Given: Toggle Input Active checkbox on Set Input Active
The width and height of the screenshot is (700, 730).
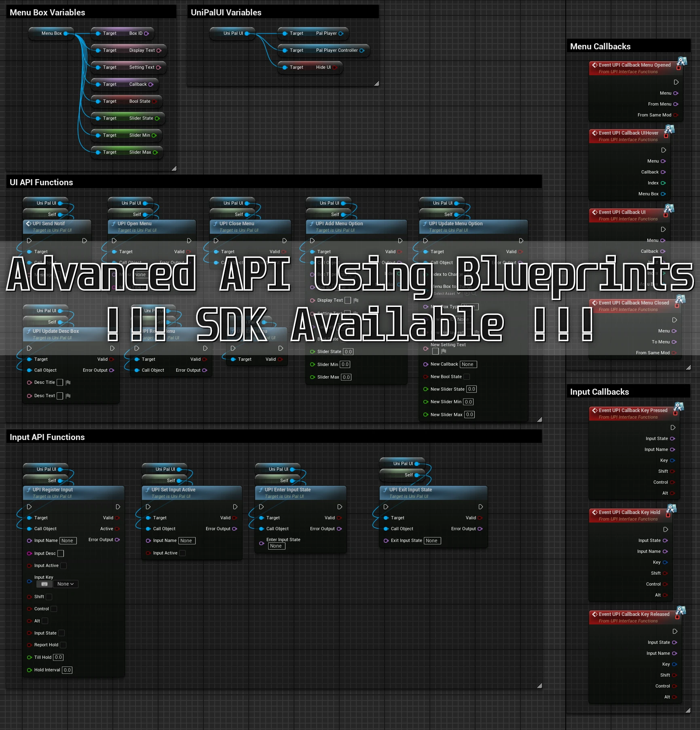Looking at the screenshot, I should pos(182,553).
